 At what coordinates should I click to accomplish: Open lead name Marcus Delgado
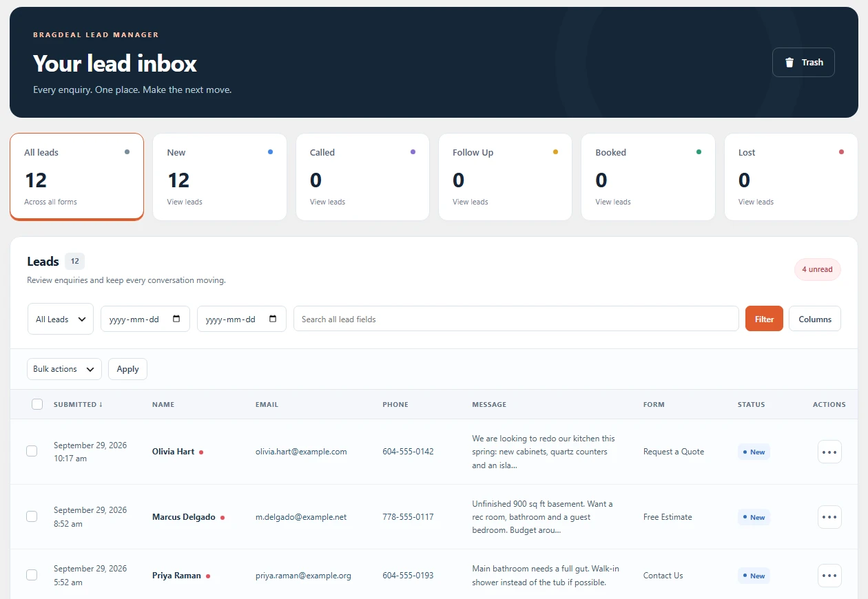click(184, 516)
